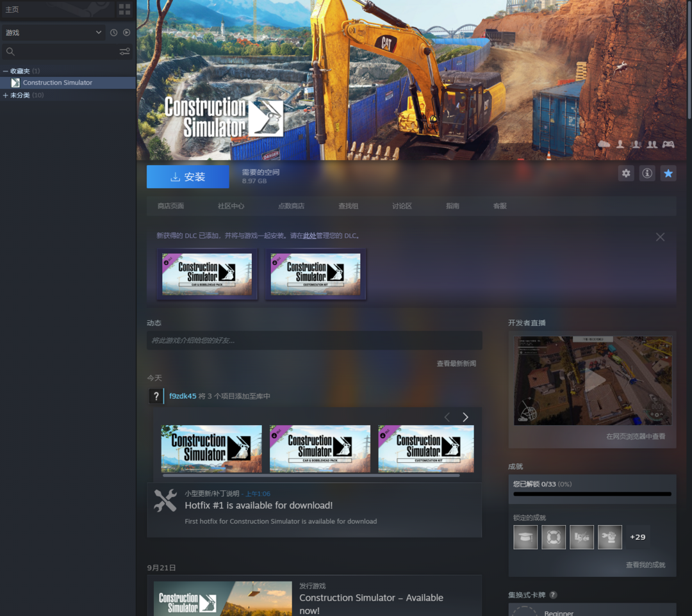Click the trading cards help question mark

(553, 595)
